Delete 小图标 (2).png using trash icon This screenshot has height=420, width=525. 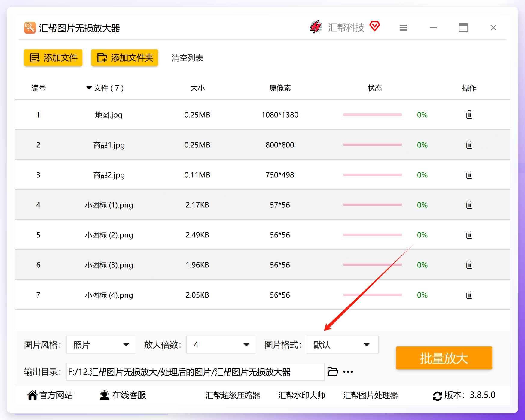[x=469, y=235]
